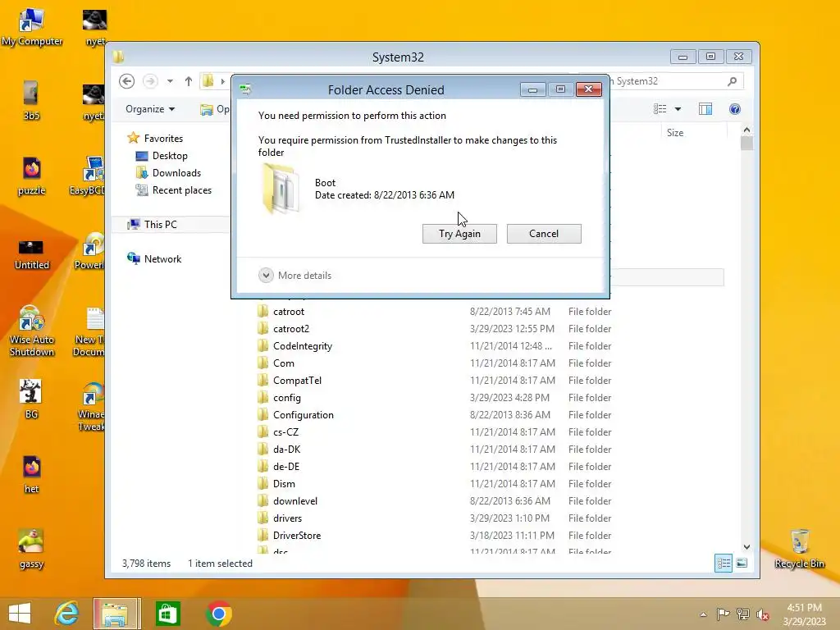Viewport: 840px width, 630px height.
Task: Open the Recycle Bin desktop icon
Action: pos(799,548)
